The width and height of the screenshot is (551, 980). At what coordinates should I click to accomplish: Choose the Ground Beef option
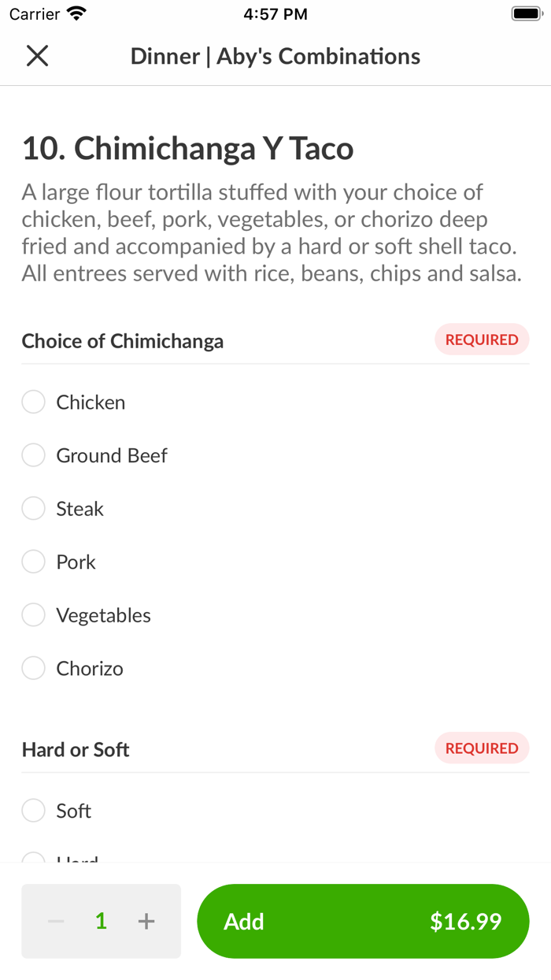click(x=34, y=455)
